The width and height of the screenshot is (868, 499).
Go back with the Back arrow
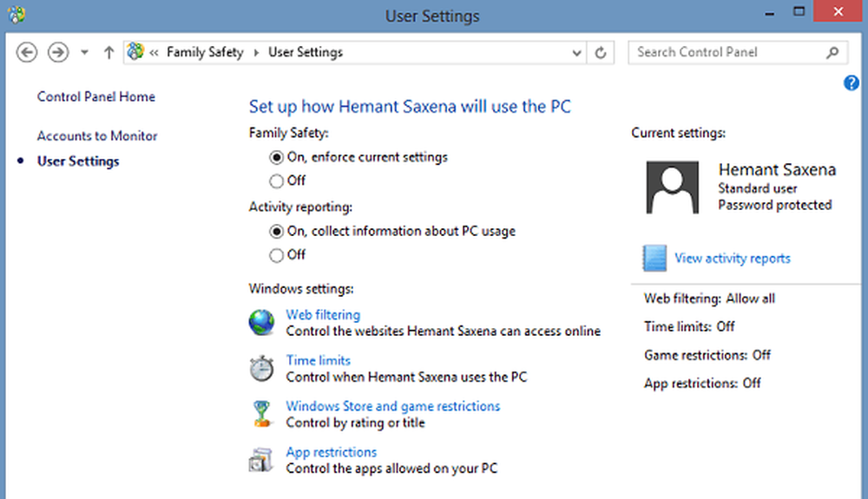[x=27, y=53]
